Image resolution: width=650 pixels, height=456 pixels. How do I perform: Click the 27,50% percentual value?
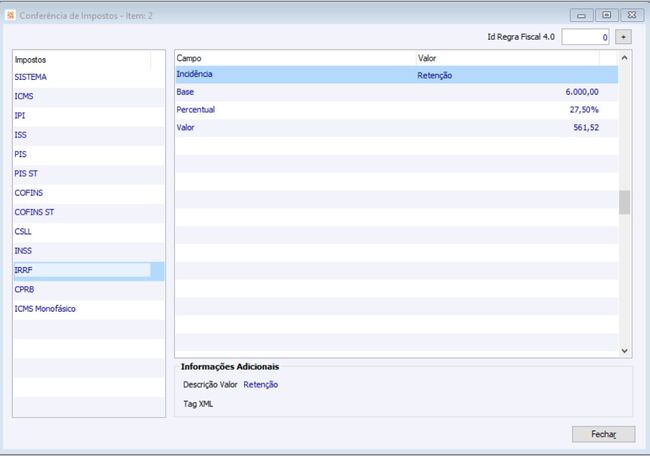pos(584,110)
